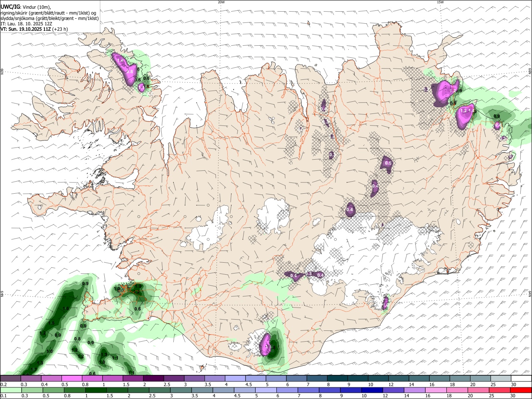Select the dark navy 10–12 rain scale swatch
Viewport: 532px width, 399px height.
[x=371, y=390]
